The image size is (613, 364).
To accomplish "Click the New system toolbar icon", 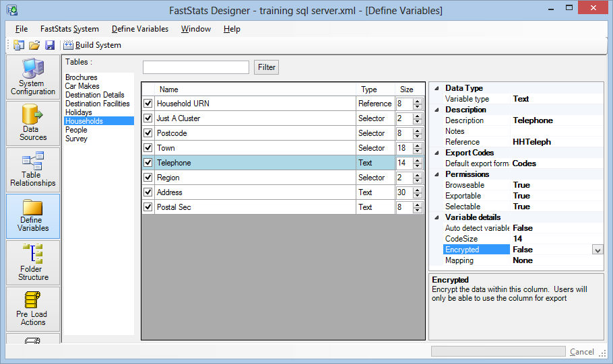I will [x=18, y=45].
